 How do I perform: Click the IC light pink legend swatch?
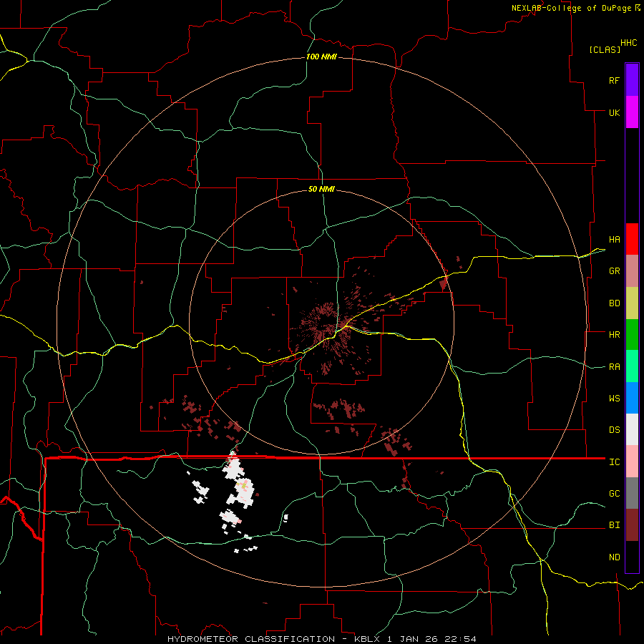(x=632, y=462)
